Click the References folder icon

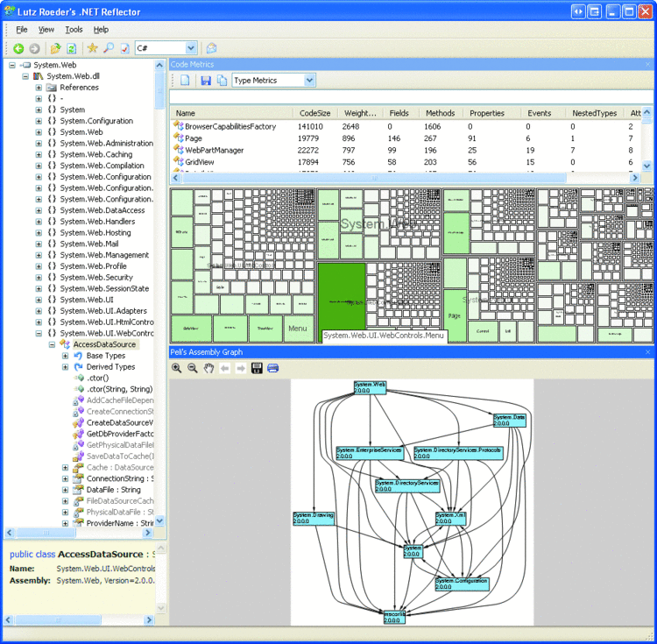tap(51, 88)
